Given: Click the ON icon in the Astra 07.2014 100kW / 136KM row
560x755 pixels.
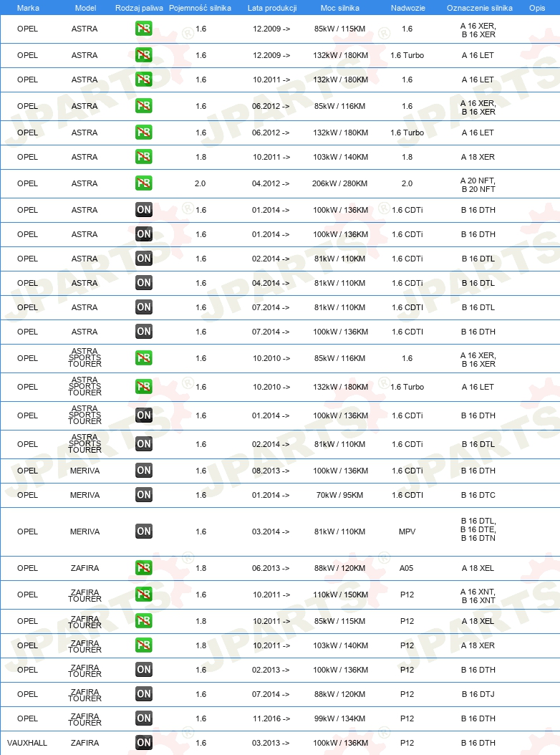Looking at the screenshot, I should click(143, 332).
